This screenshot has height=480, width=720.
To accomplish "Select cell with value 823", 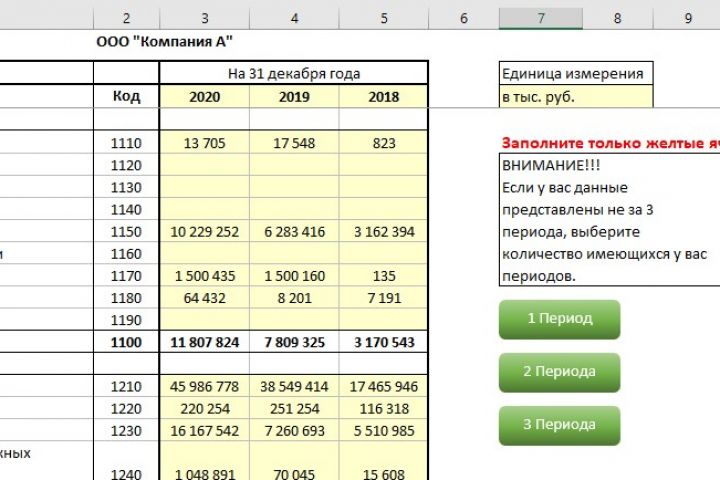I will [384, 143].
